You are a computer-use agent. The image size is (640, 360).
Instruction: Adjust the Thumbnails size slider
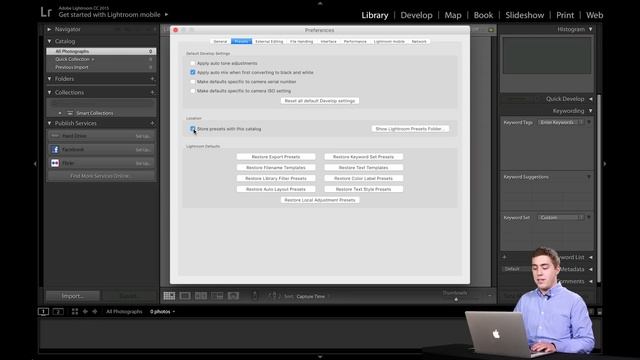coord(456,299)
